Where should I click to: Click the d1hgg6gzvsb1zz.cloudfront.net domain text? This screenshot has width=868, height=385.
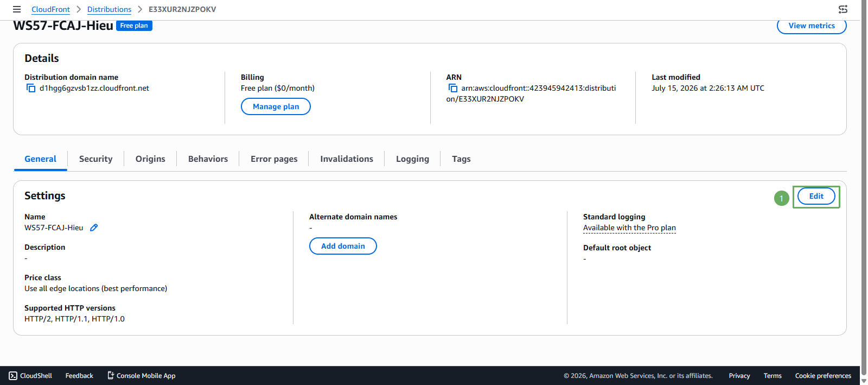pos(94,88)
